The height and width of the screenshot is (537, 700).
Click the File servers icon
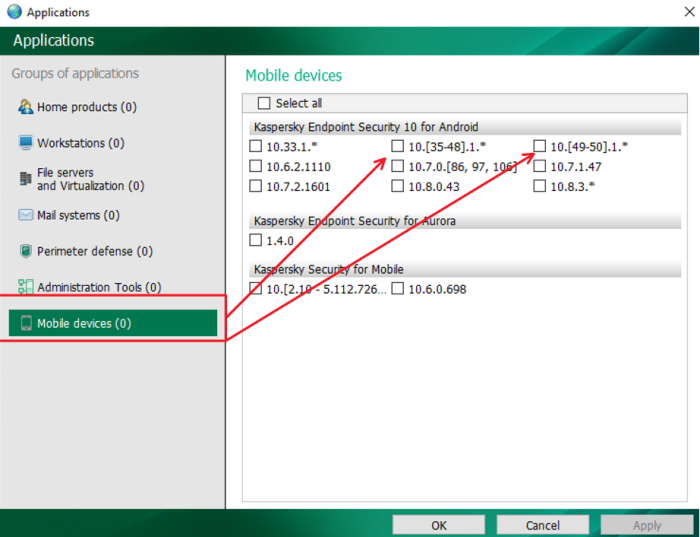click(x=25, y=179)
